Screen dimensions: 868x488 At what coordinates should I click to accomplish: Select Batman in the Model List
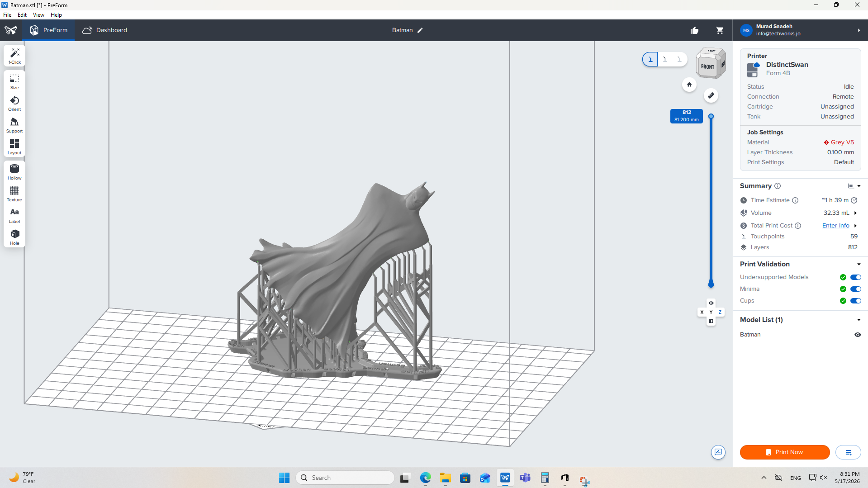pos(750,335)
